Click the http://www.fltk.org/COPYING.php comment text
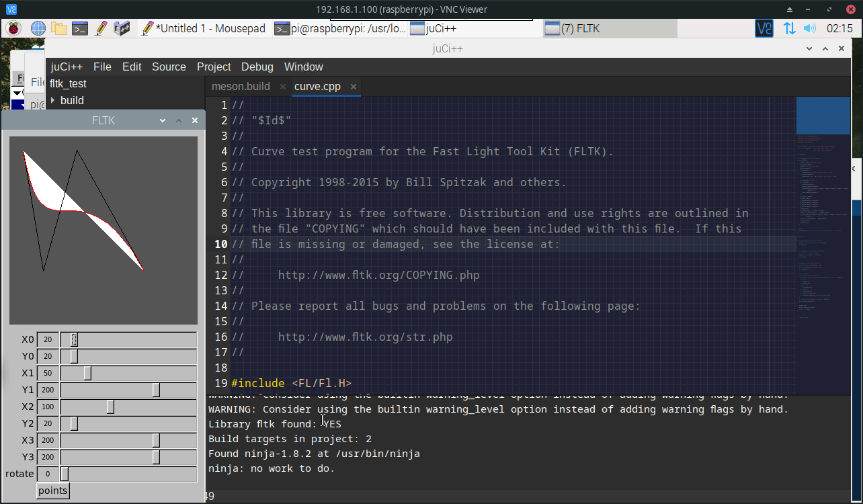 [x=378, y=276]
